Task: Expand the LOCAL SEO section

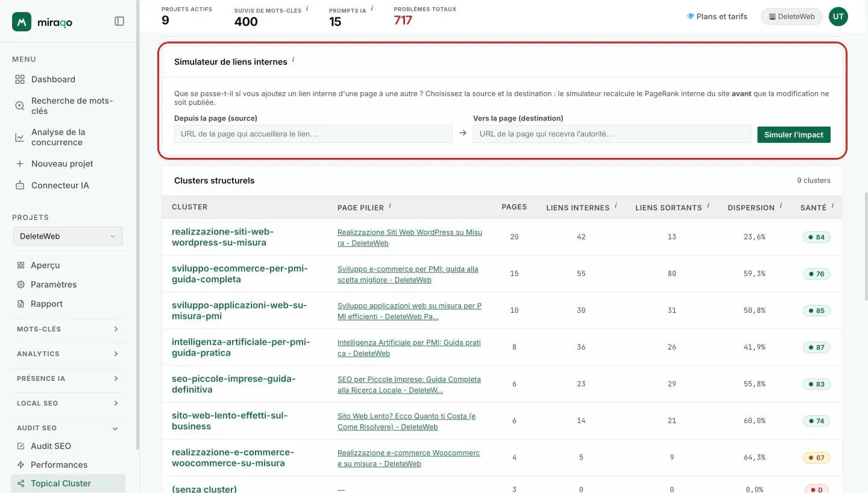Action: pyautogui.click(x=68, y=403)
